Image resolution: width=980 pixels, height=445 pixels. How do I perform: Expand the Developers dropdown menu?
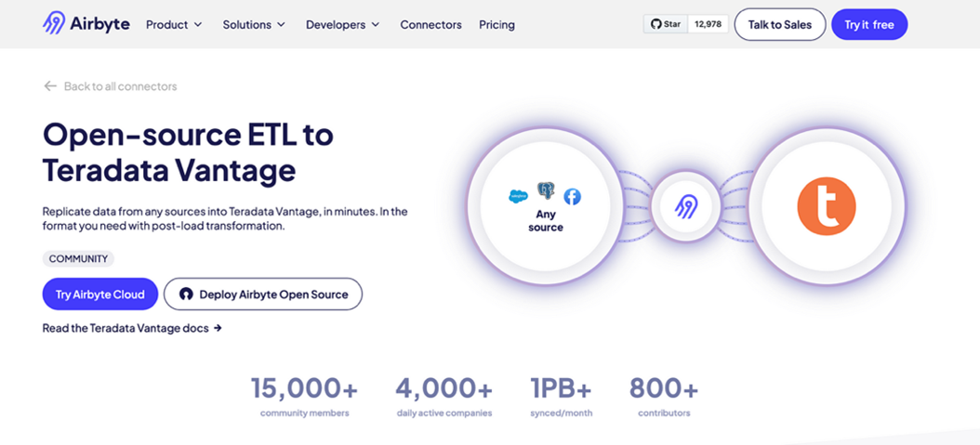point(342,25)
